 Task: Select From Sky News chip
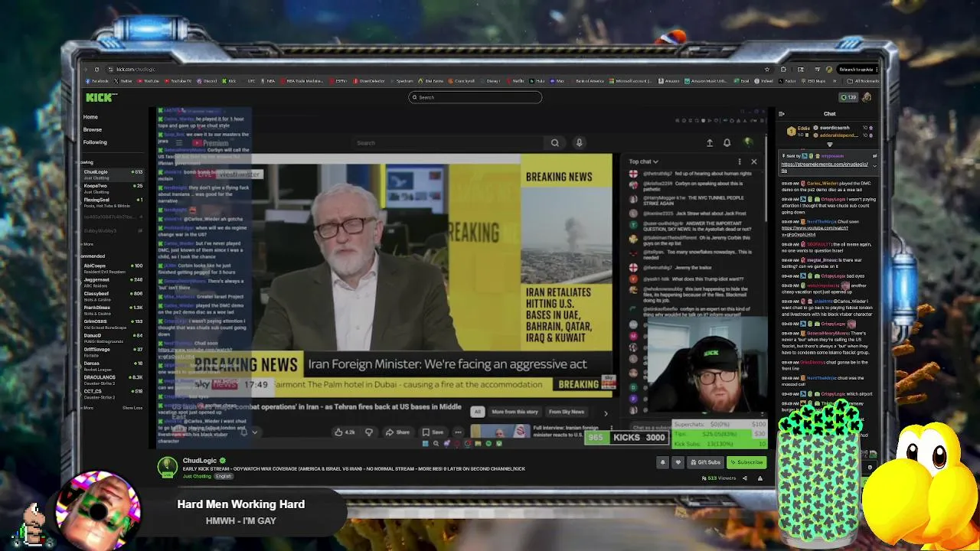tap(567, 412)
